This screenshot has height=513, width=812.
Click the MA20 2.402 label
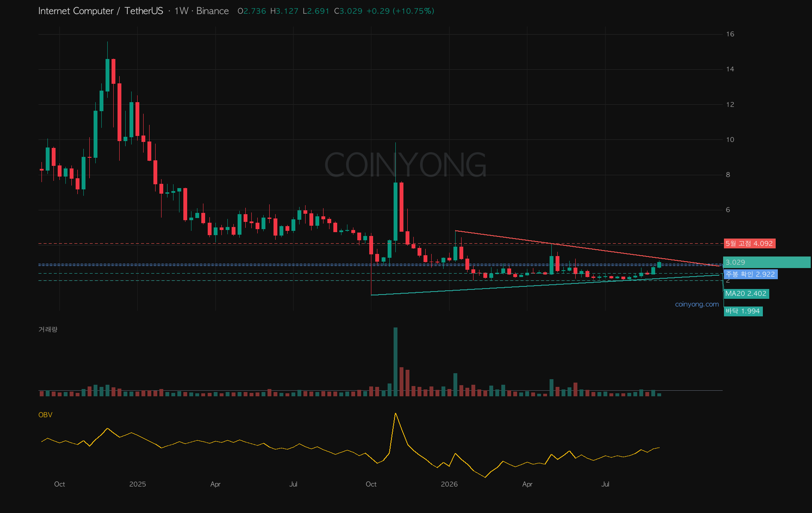tap(746, 294)
